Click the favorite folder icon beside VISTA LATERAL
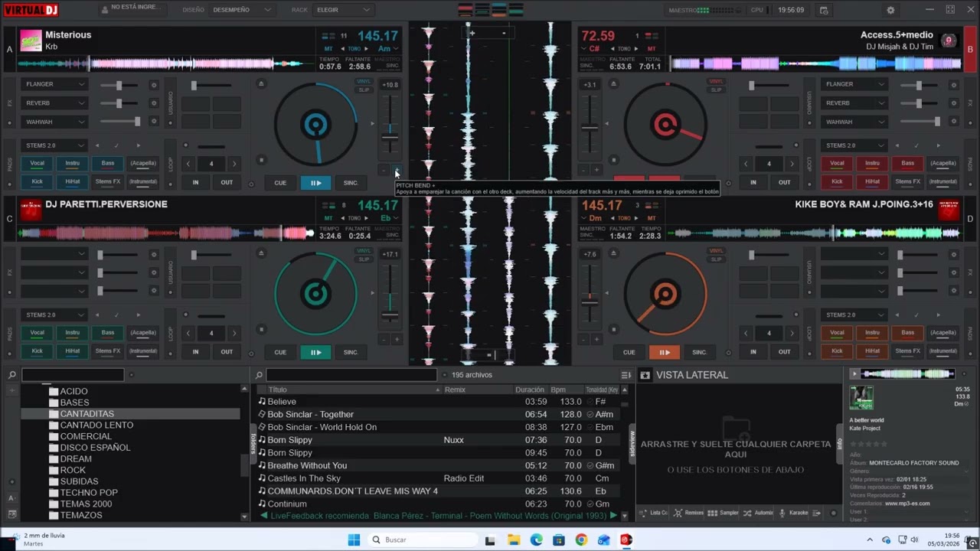This screenshot has width=980, height=551. point(645,375)
